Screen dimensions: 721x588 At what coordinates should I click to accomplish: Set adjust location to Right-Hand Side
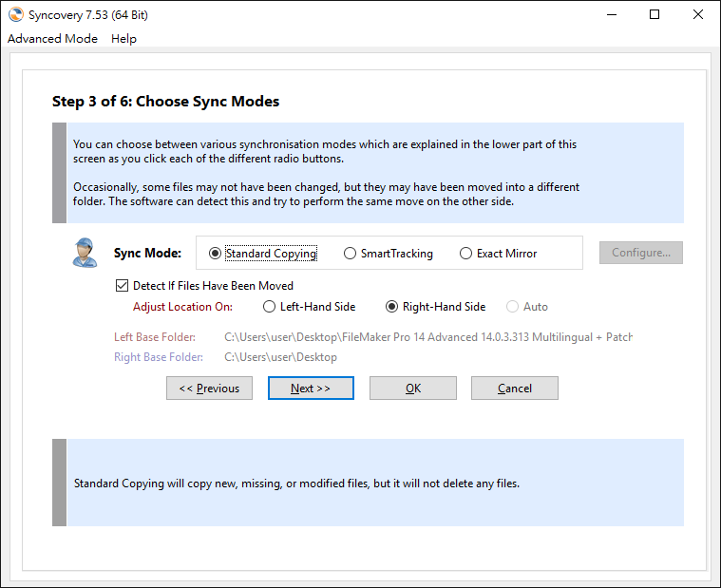pos(435,307)
